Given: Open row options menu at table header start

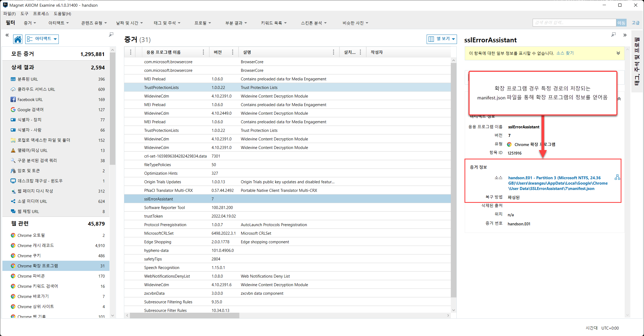Looking at the screenshot, I should (131, 52).
